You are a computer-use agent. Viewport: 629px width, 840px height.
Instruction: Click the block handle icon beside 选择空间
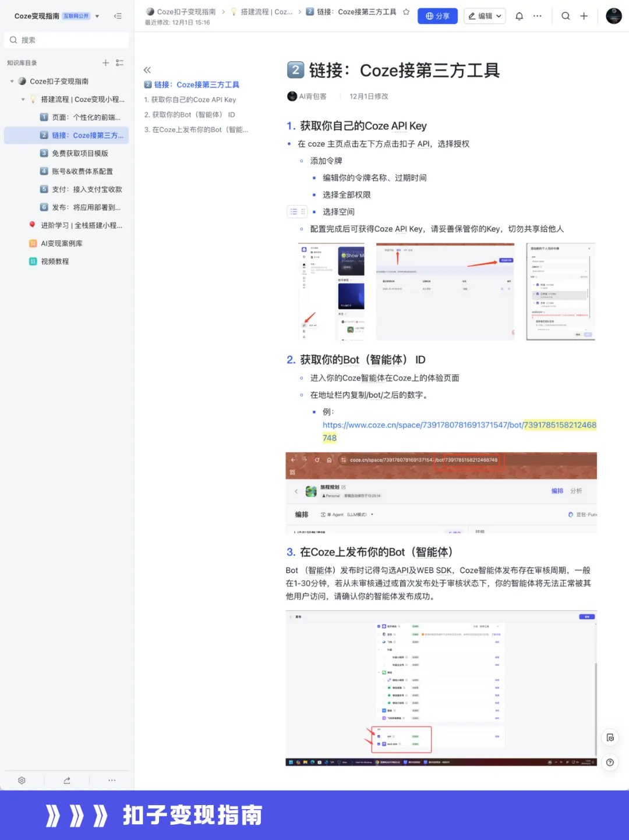[x=298, y=212]
